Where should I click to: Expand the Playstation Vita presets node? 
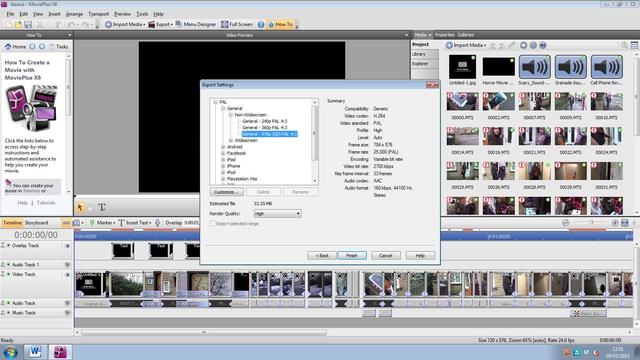pyautogui.click(x=223, y=179)
